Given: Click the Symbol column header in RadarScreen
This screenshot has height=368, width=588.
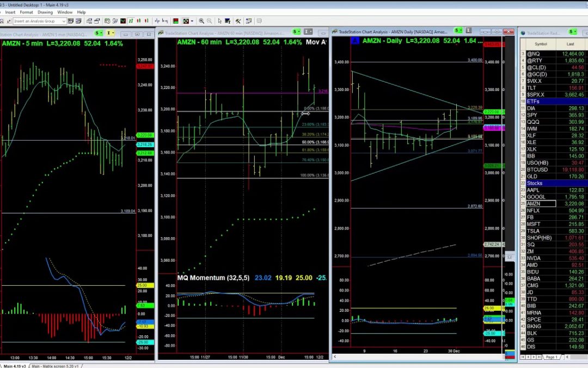Looking at the screenshot, I should click(x=541, y=44).
